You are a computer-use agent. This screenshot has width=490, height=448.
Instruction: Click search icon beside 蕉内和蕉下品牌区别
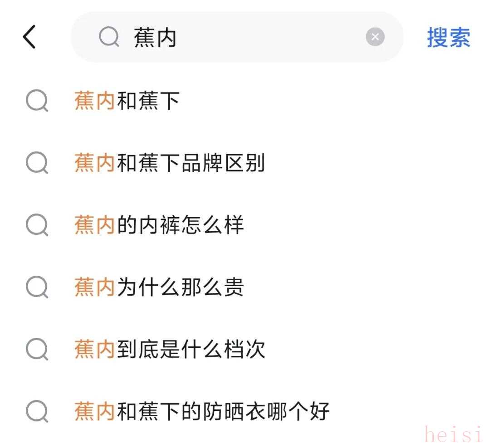pyautogui.click(x=37, y=163)
